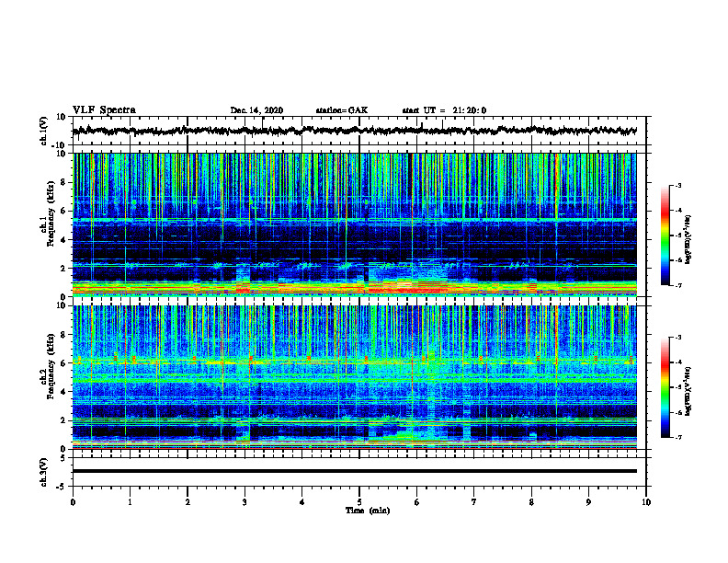Click the 9 tick on Time axis
Viewport: 728px width, 563px height.
click(588, 502)
